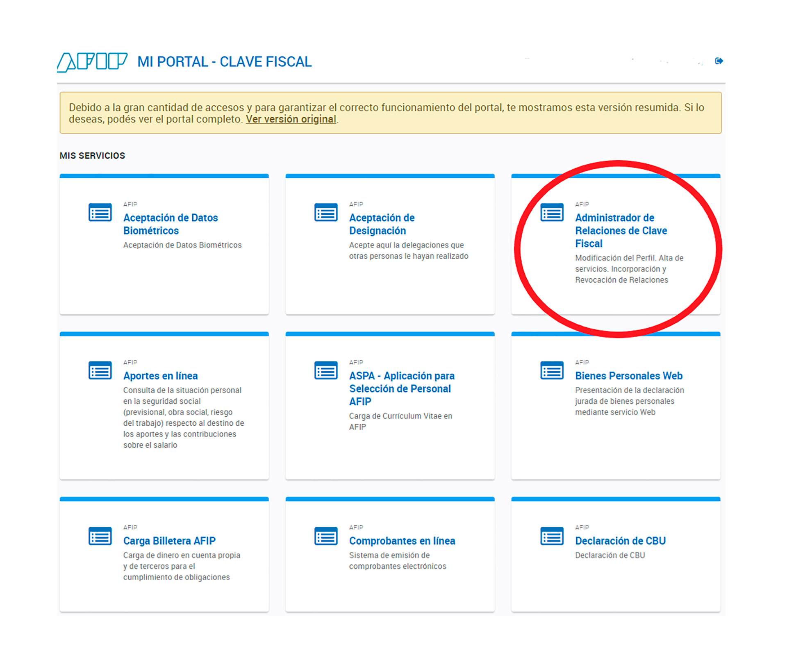Open the Declaración de CBU service title
Image resolution: width=787 pixels, height=672 pixels.
(620, 541)
